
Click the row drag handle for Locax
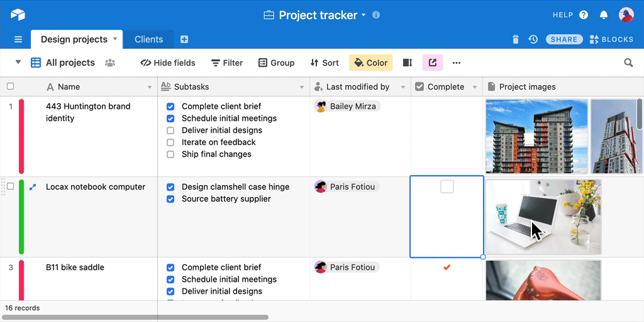[3, 187]
